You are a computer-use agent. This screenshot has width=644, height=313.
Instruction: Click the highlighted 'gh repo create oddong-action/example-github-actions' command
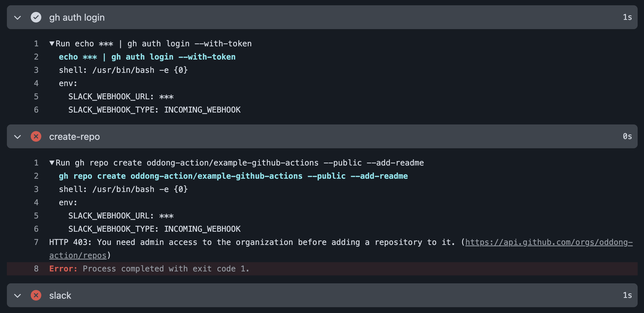(233, 176)
